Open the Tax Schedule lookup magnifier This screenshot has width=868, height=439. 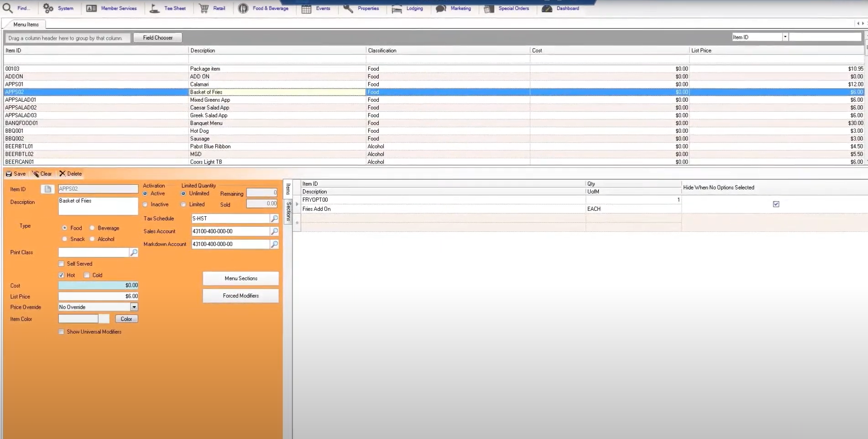coord(274,218)
